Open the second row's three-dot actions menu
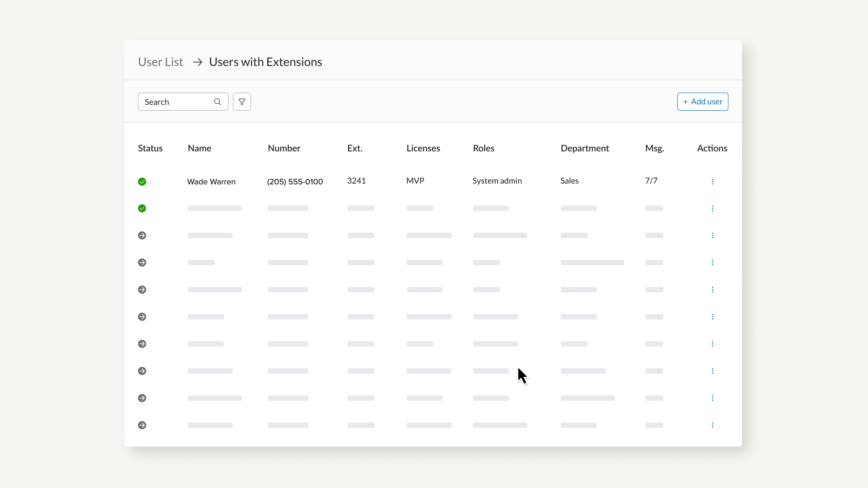Viewport: 868px width, 488px height. 712,208
